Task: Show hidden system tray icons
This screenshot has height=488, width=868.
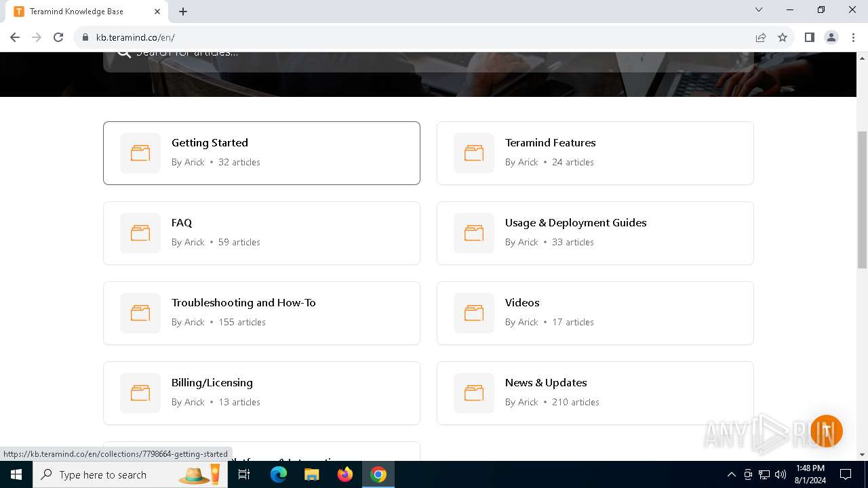Action: [731, 474]
